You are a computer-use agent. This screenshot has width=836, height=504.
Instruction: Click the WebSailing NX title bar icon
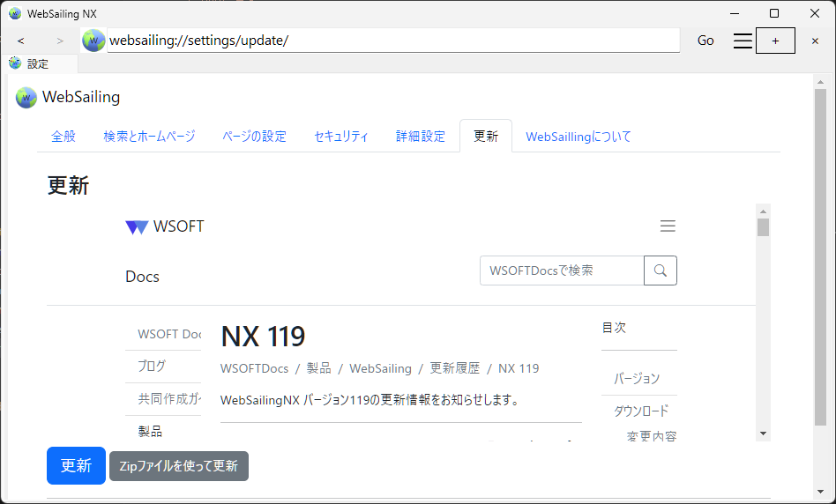15,14
